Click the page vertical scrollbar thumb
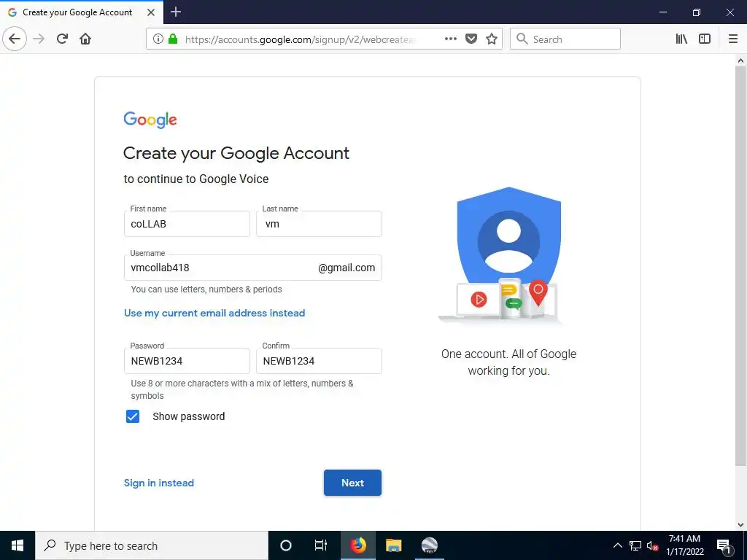The width and height of the screenshot is (747, 560). pyautogui.click(x=740, y=266)
